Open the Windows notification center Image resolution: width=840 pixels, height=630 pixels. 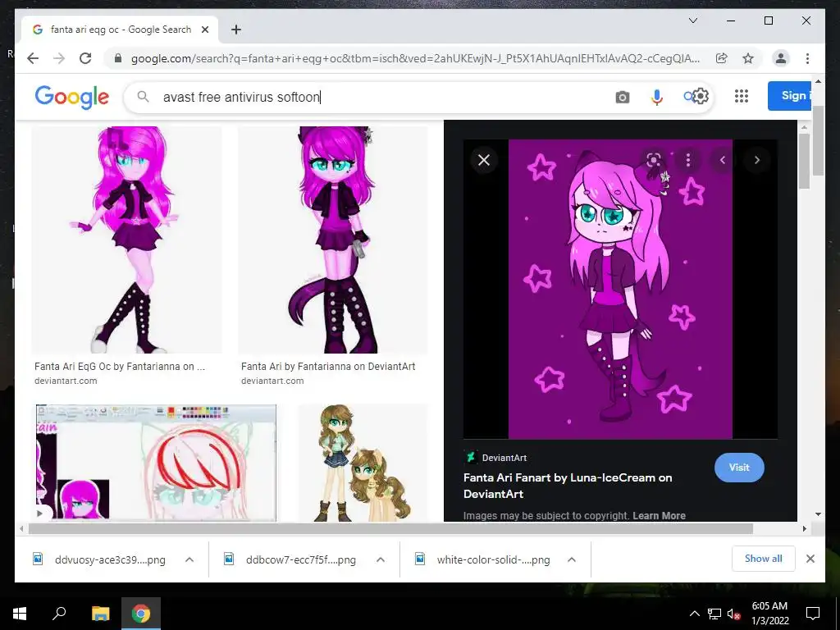[813, 614]
